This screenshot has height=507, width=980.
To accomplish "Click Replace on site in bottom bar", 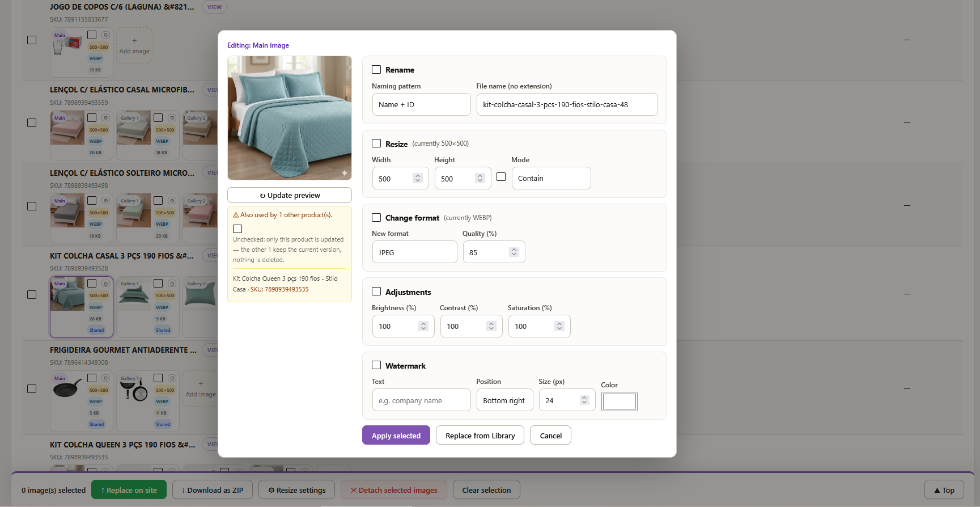I will 129,490.
